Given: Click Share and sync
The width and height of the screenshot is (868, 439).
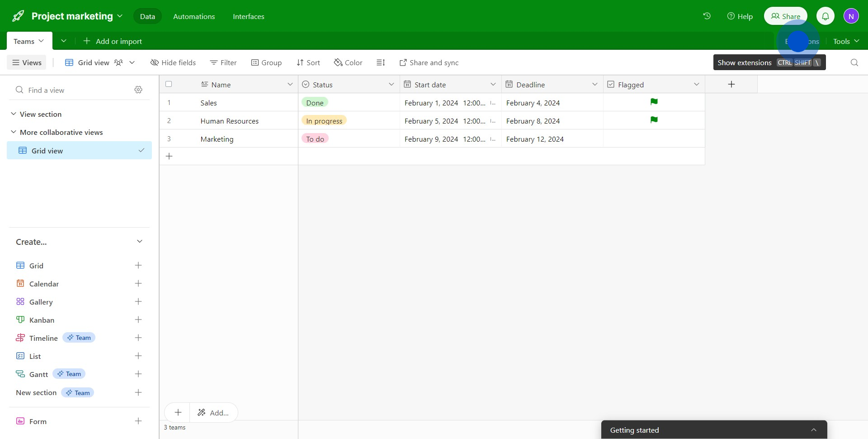Looking at the screenshot, I should point(429,62).
